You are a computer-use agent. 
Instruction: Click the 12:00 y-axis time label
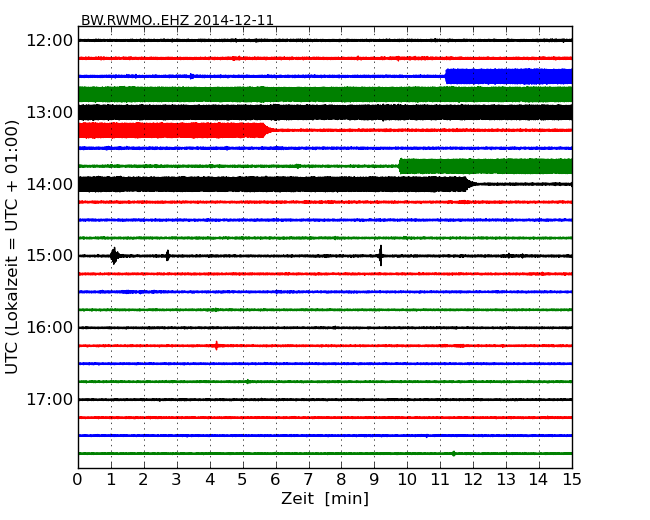tap(49, 41)
